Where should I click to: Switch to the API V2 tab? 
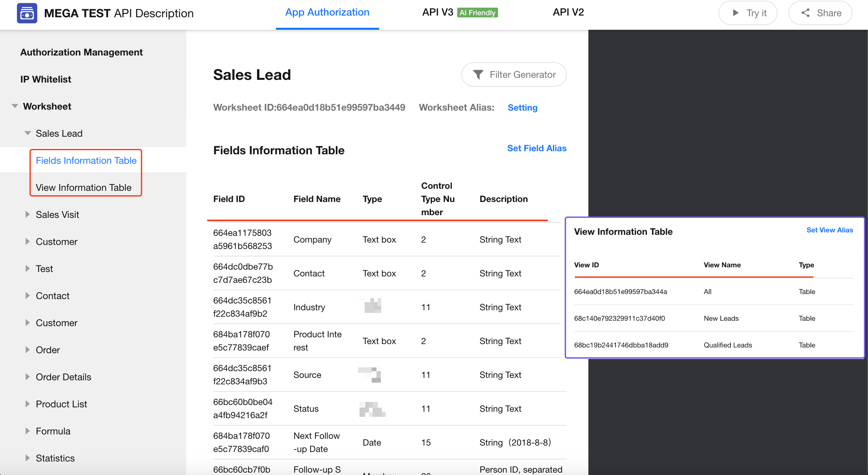click(568, 13)
